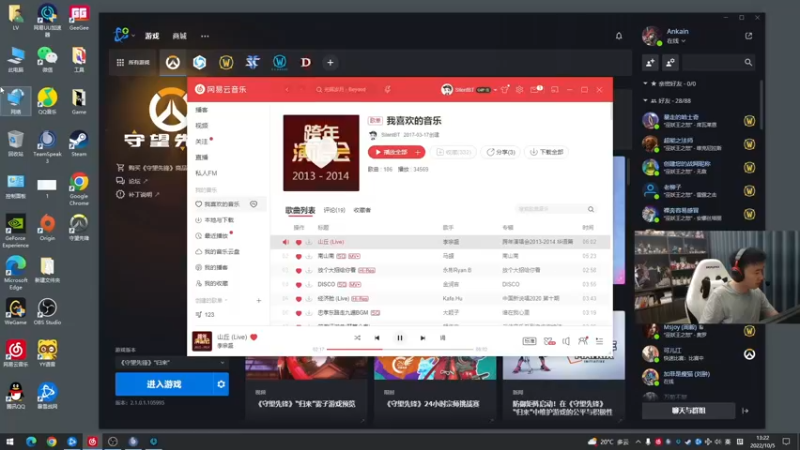The image size is (800, 450).
Task: Open user account dropdown arrow in NetEase
Action: [495, 90]
